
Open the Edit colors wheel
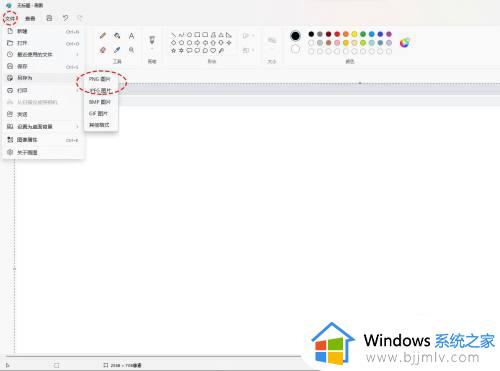404,43
